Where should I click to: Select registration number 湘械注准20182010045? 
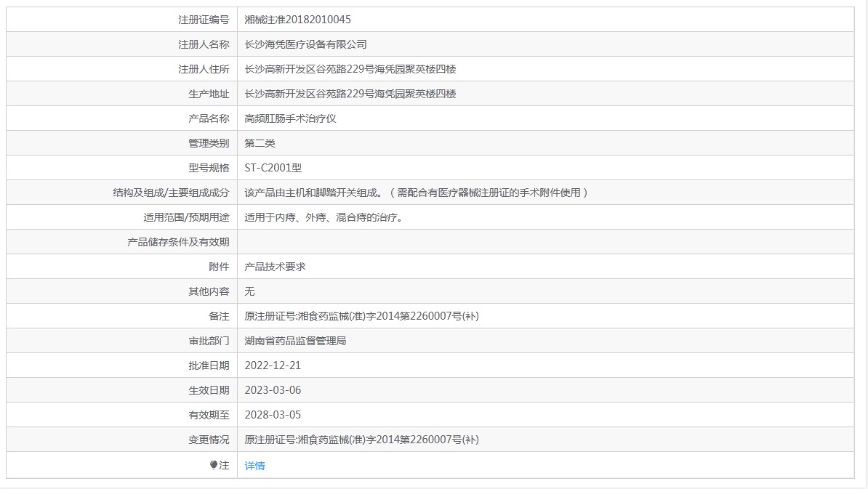[x=298, y=20]
